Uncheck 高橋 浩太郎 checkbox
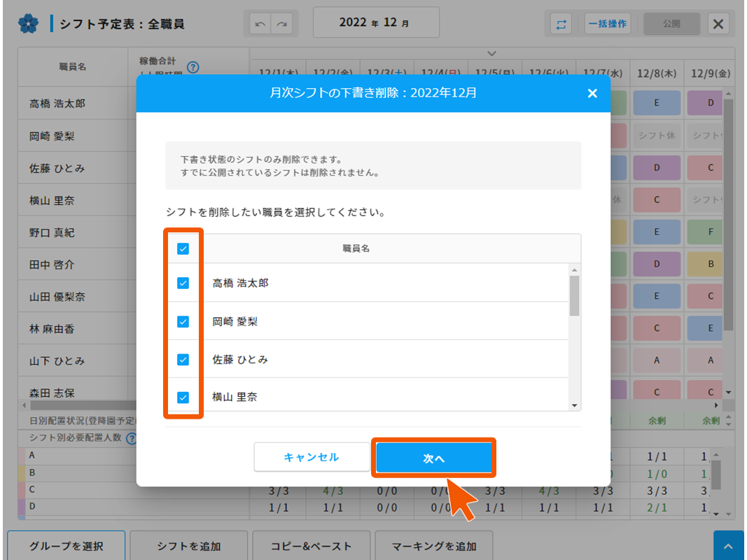This screenshot has width=747, height=560. (183, 283)
